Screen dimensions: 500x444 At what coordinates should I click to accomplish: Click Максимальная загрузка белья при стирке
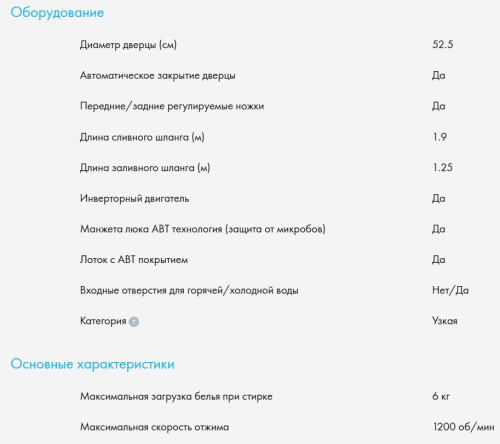176,396
